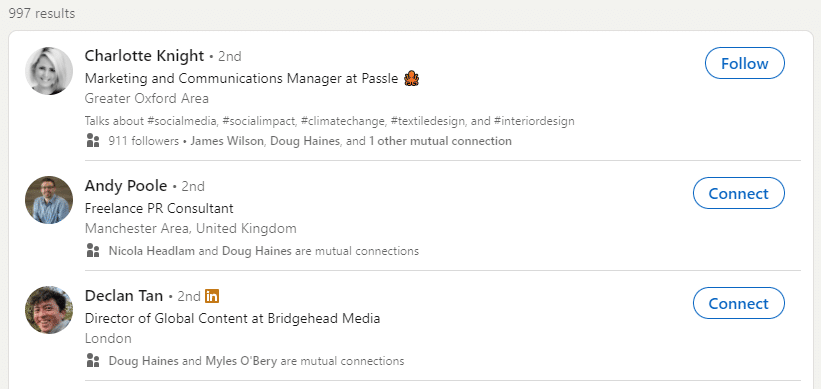Click the octopus emoji after Passle

[x=412, y=79]
